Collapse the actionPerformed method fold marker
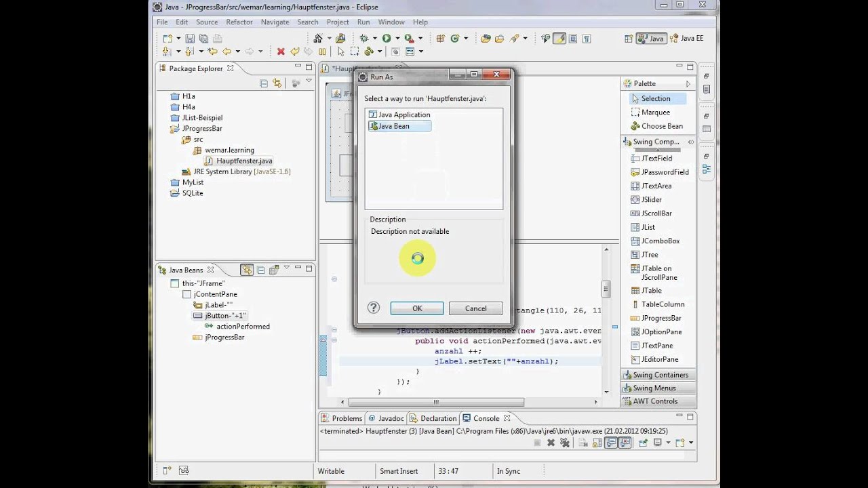The height and width of the screenshot is (488, 868). click(334, 340)
